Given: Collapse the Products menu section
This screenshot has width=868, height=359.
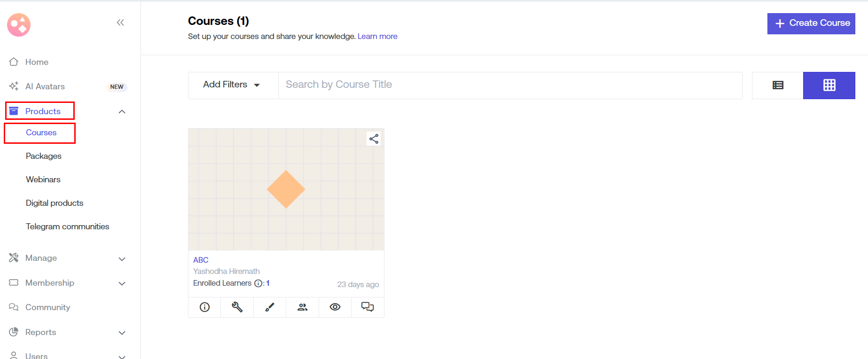Looking at the screenshot, I should pos(122,112).
